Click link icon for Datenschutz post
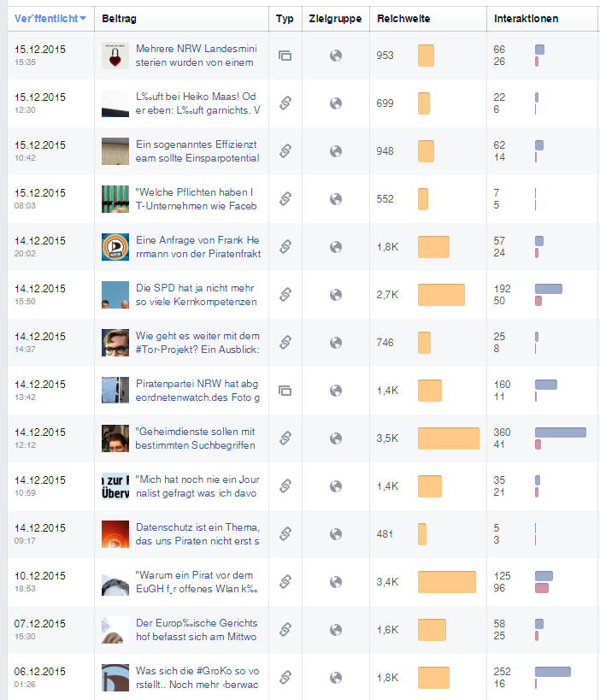Image resolution: width=600 pixels, height=700 pixels. pos(285,534)
